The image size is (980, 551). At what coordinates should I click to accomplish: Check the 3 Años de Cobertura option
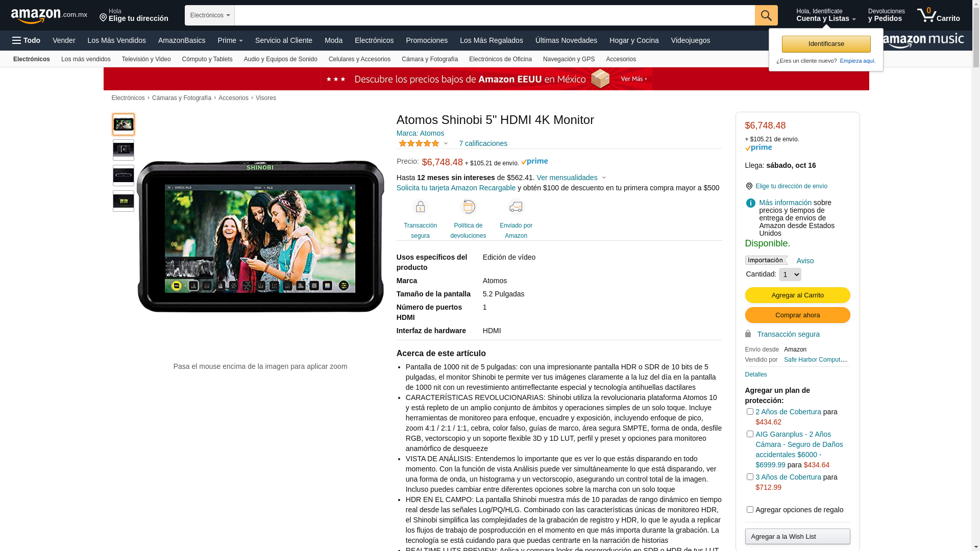(x=749, y=477)
